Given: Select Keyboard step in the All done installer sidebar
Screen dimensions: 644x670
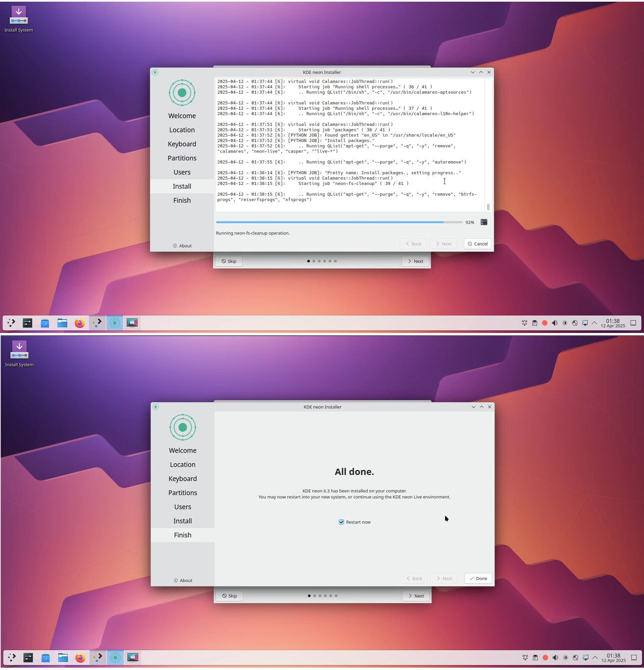Looking at the screenshot, I should pos(182,479).
